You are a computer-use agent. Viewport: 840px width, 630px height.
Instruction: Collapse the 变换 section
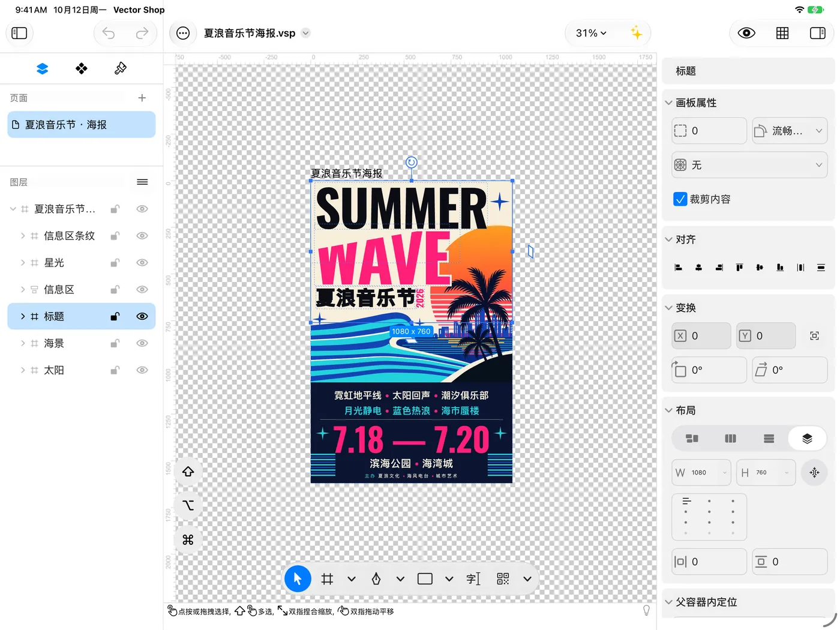tap(668, 308)
